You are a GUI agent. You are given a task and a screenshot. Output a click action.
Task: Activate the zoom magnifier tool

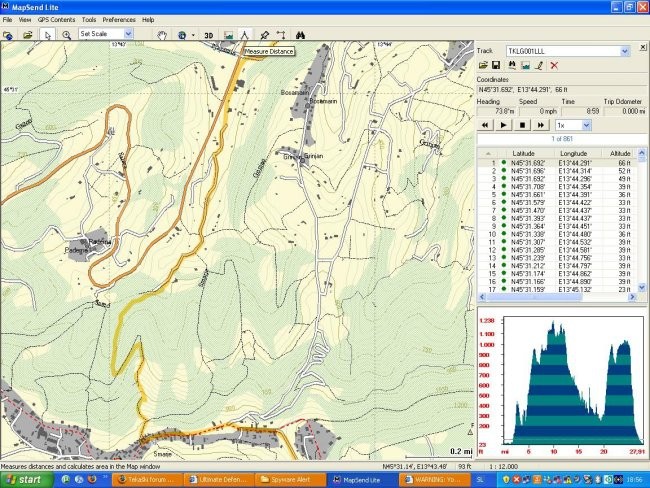click(66, 35)
